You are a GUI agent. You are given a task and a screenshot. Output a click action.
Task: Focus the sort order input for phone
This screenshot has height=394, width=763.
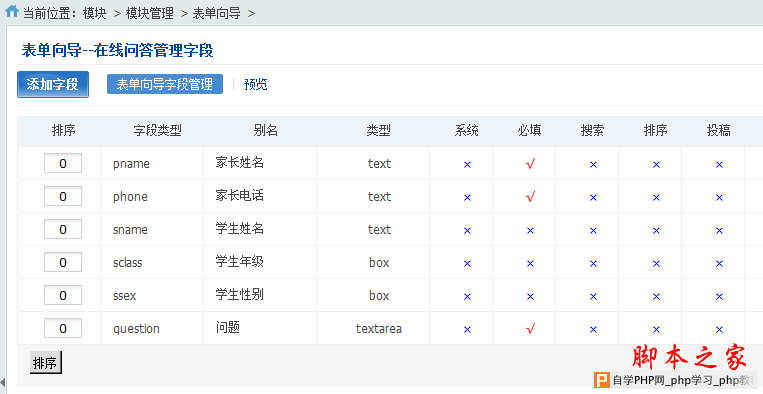tap(63, 197)
